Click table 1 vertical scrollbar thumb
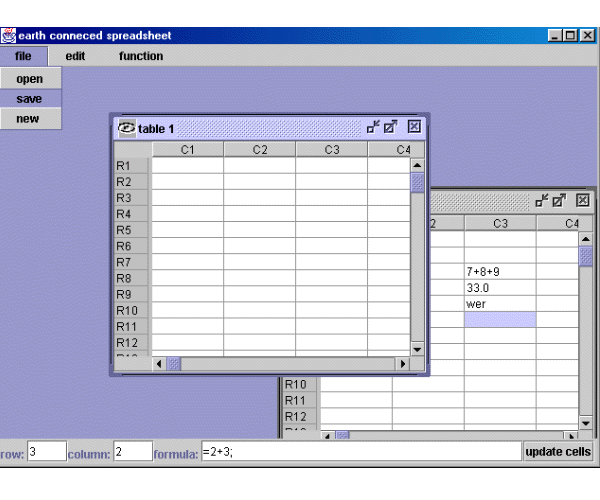 pos(417,182)
